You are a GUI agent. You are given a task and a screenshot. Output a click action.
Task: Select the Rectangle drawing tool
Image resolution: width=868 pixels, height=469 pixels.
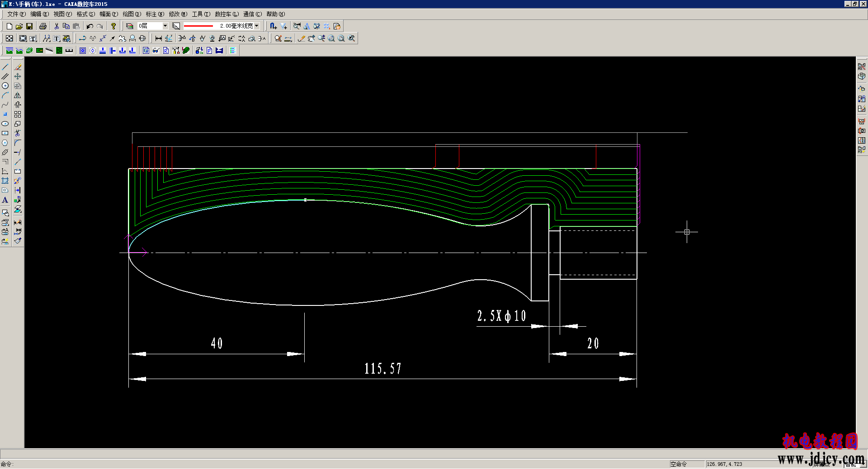[x=5, y=133]
